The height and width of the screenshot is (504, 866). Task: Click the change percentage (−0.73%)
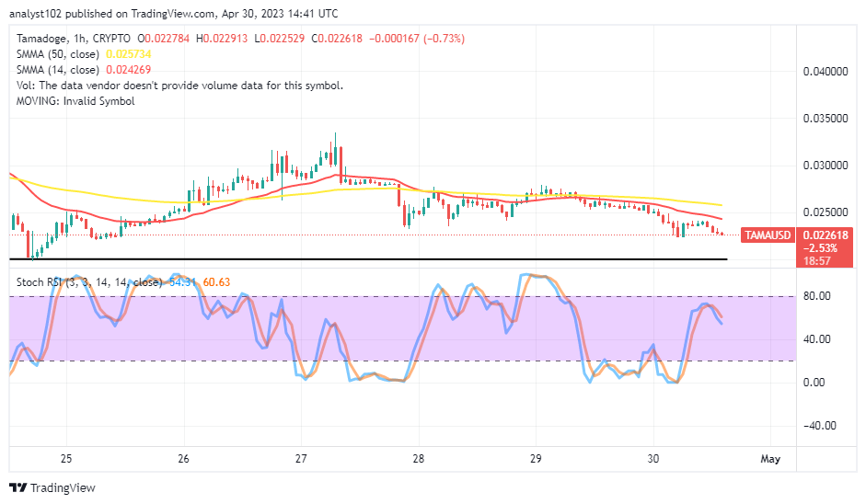(445, 39)
